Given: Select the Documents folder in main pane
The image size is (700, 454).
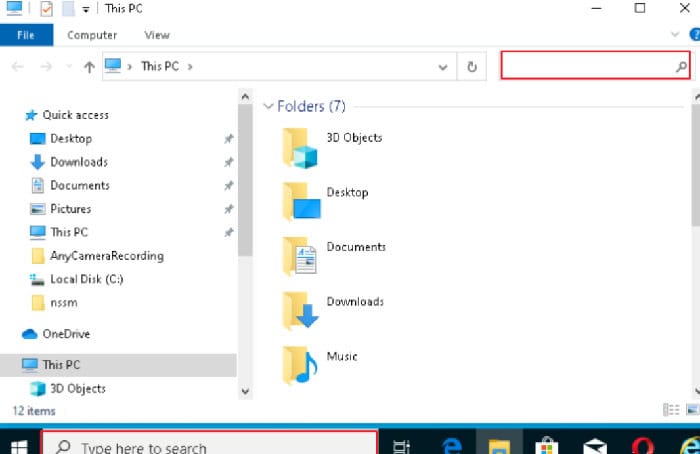Looking at the screenshot, I should click(334, 257).
